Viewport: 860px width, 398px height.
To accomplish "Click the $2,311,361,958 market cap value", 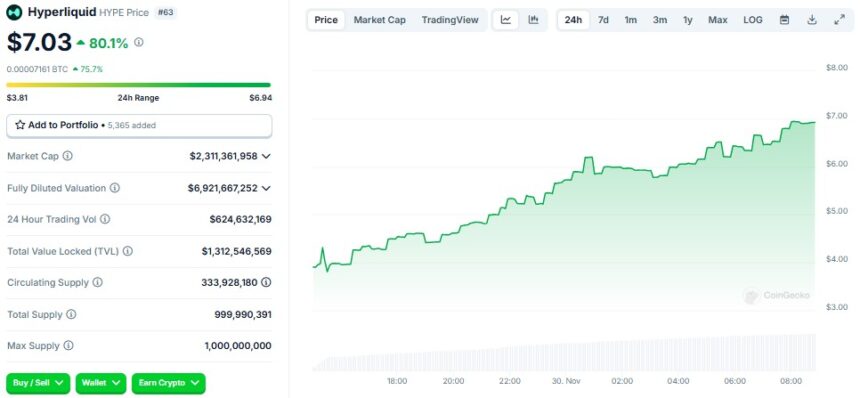I will 224,156.
